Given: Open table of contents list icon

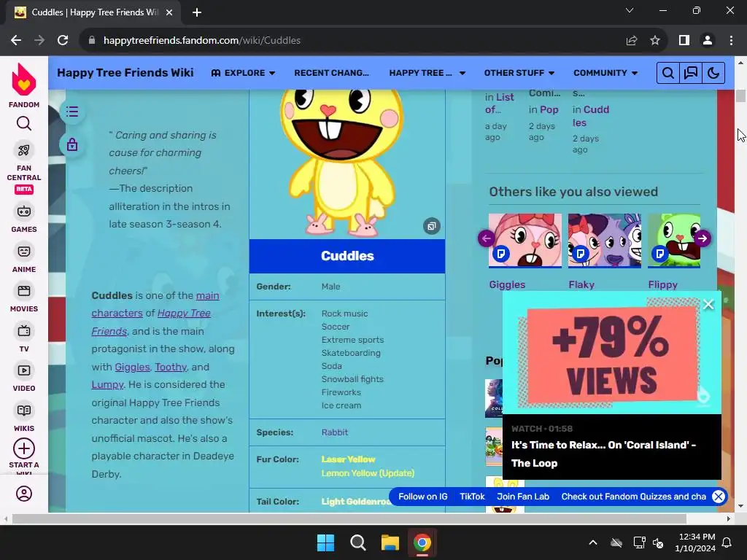Looking at the screenshot, I should pos(72,112).
